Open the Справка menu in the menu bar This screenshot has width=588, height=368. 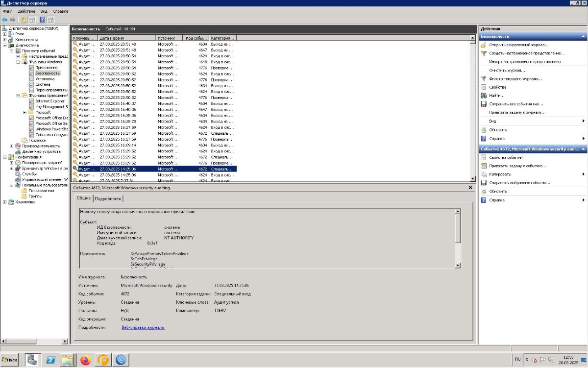60,11
